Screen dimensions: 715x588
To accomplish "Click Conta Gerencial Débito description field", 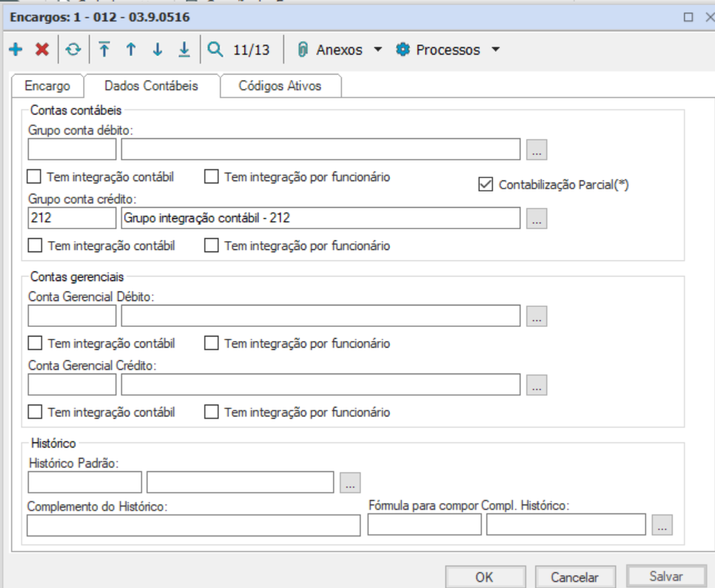I will [320, 316].
